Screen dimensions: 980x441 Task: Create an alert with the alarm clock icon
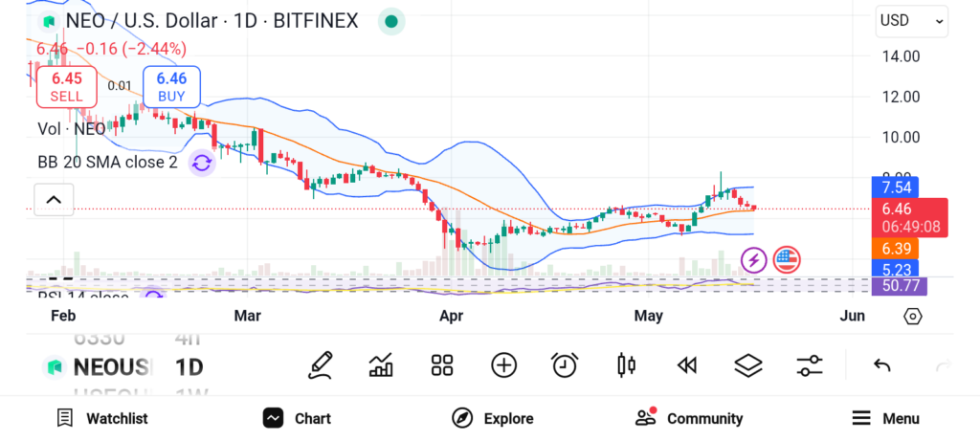tap(565, 364)
